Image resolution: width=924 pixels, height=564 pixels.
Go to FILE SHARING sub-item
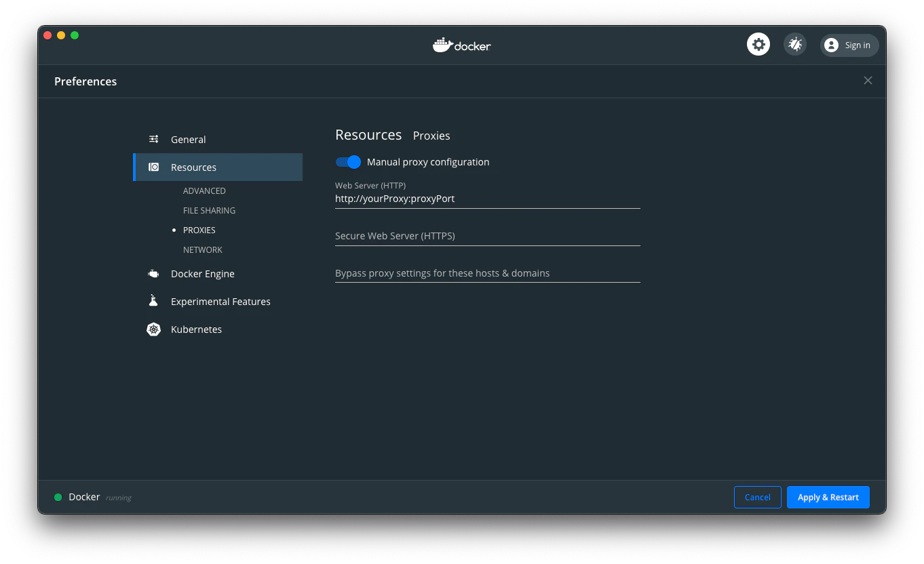coord(209,211)
